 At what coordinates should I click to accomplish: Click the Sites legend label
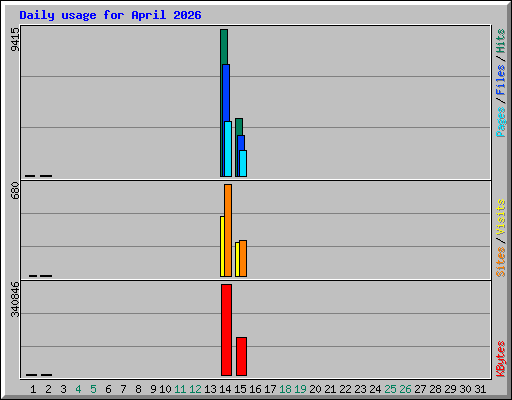click(x=500, y=262)
